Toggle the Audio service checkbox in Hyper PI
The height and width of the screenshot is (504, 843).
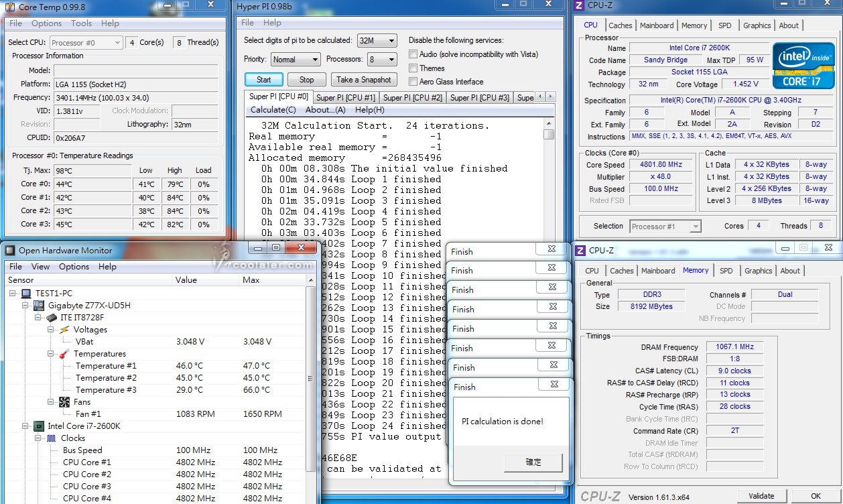413,54
